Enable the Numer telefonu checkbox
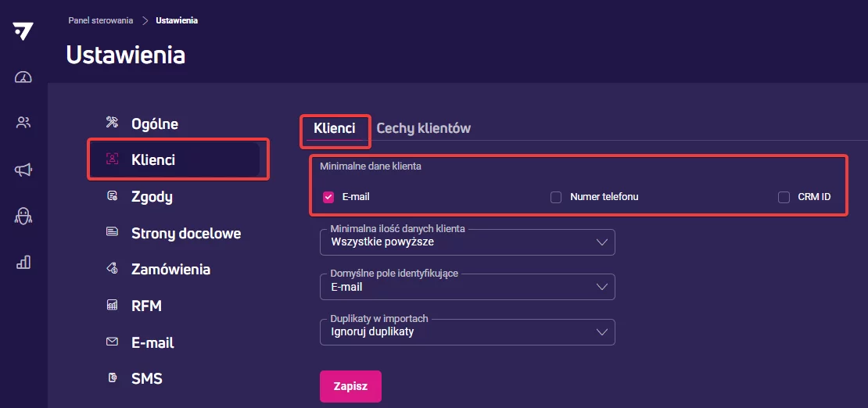 [x=556, y=197]
